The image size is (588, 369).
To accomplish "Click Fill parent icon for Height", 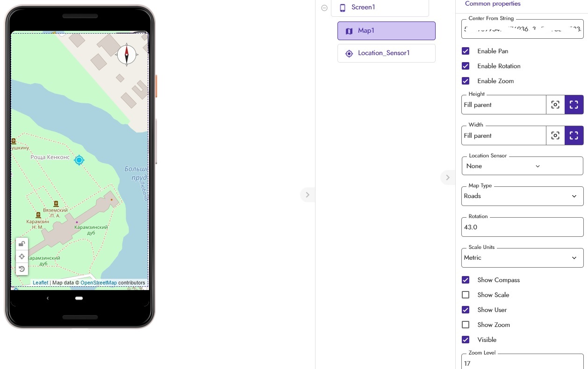I will click(x=574, y=105).
